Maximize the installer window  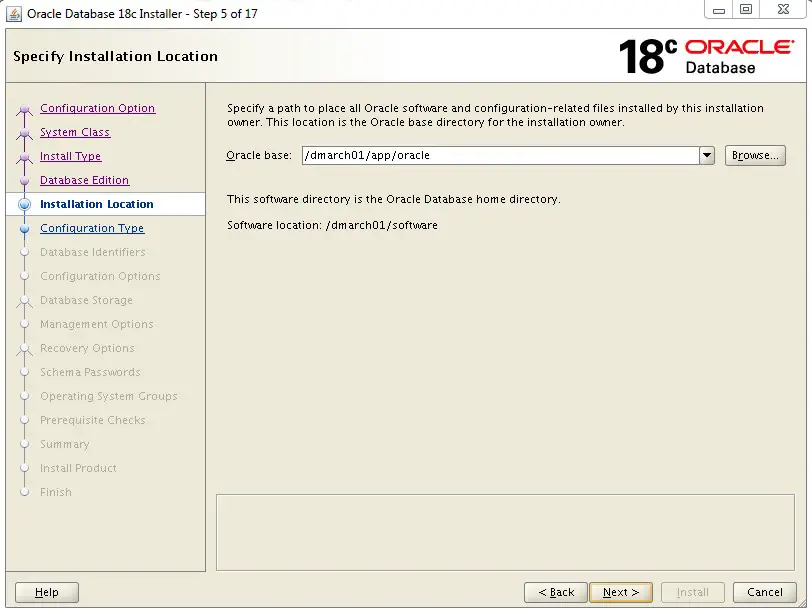coord(746,10)
